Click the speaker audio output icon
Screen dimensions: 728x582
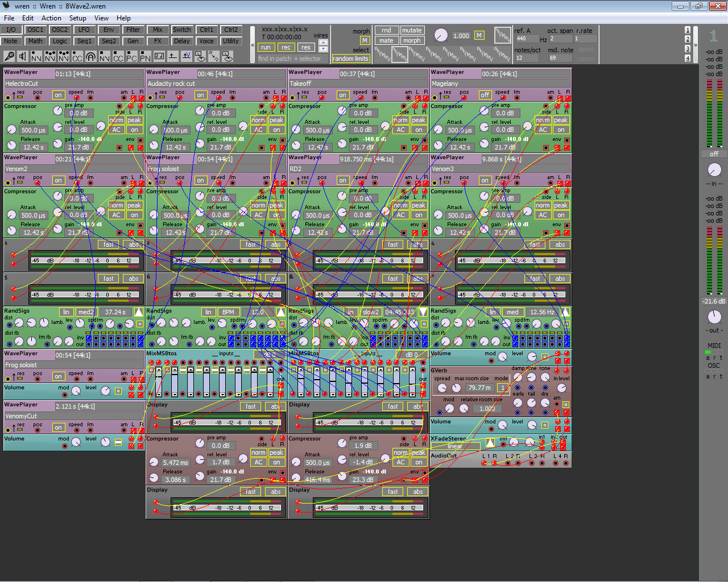(x=23, y=56)
